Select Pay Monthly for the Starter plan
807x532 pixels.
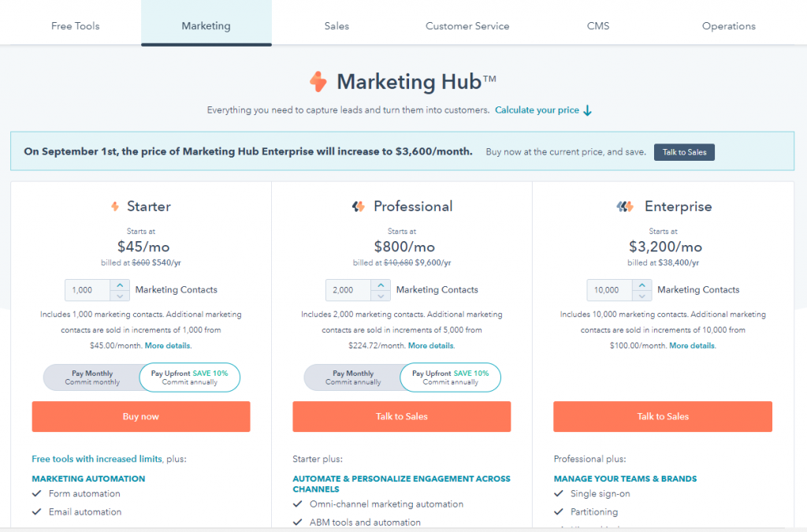(x=92, y=378)
